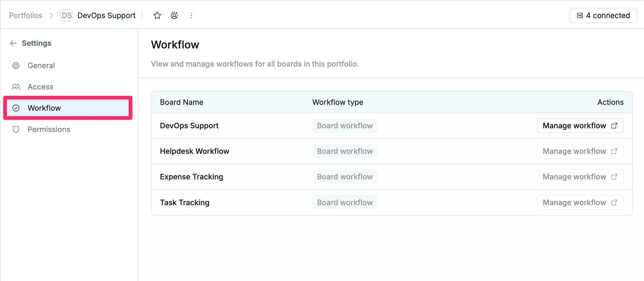Click the Access people icon
Image resolution: width=644 pixels, height=281 pixels.
point(16,87)
